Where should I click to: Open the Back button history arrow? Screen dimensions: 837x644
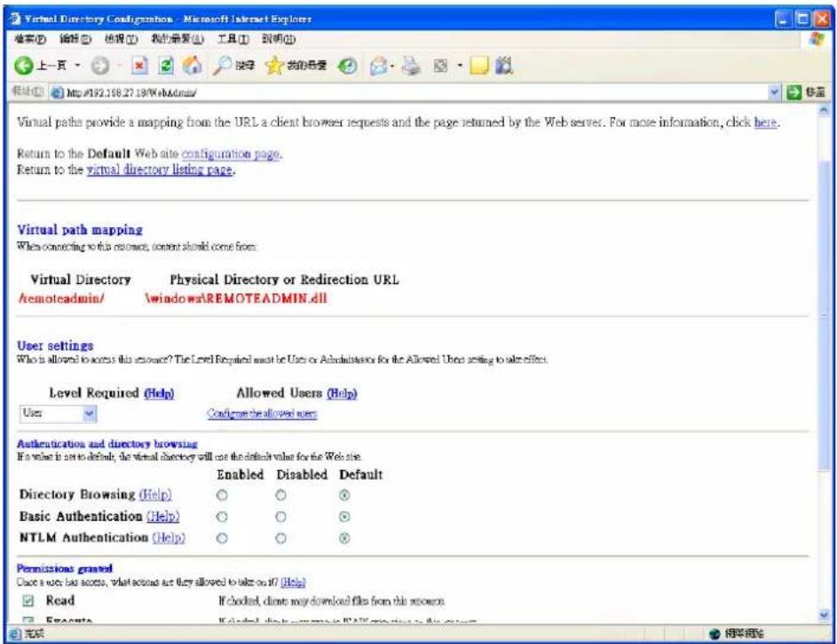click(x=77, y=66)
